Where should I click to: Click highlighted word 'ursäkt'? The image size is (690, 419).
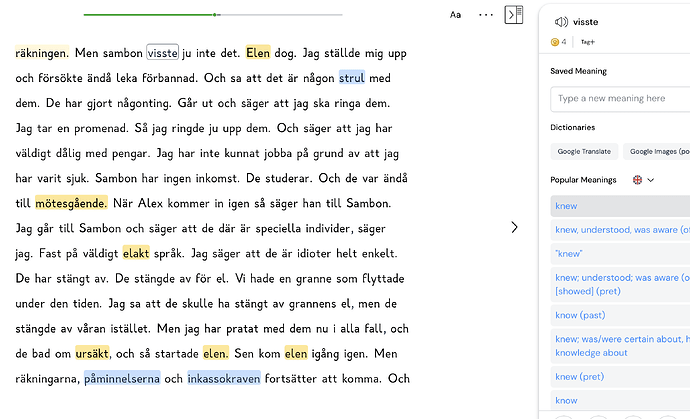[x=92, y=354]
